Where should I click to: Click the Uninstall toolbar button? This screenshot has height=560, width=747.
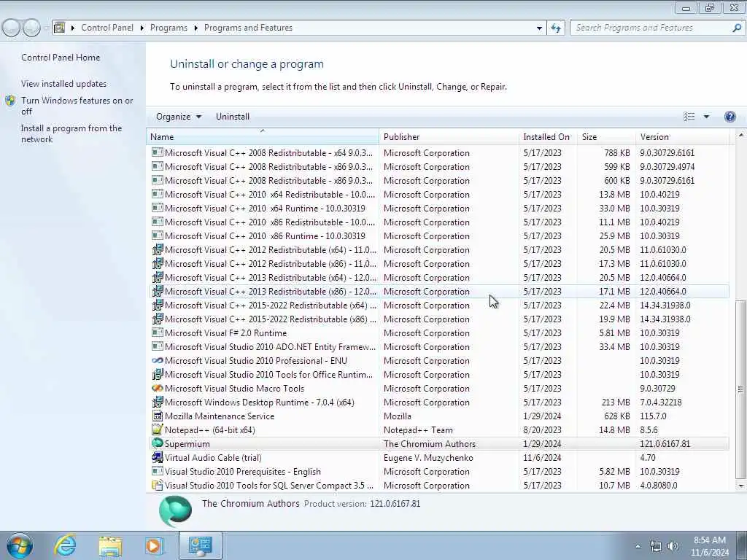233,117
